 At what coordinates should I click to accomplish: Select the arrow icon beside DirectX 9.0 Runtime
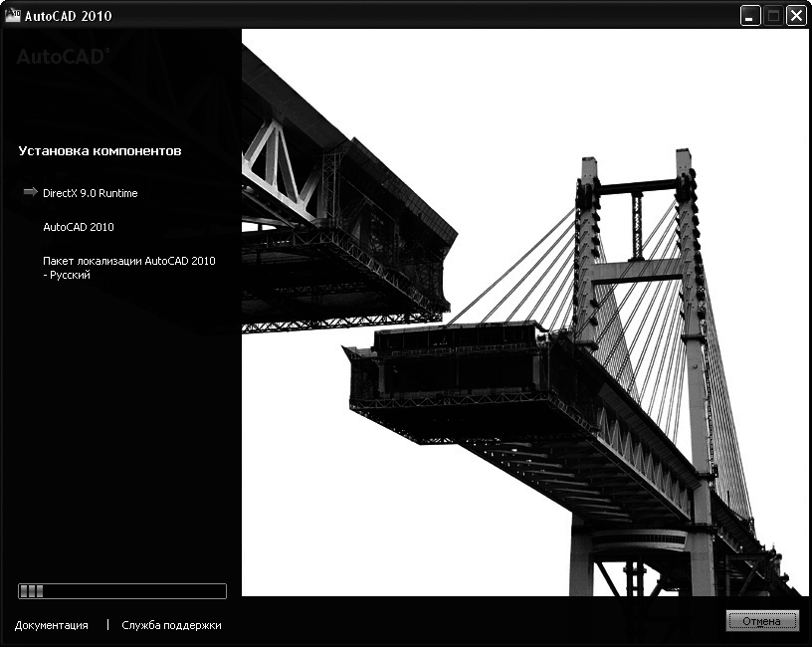tap(28, 193)
